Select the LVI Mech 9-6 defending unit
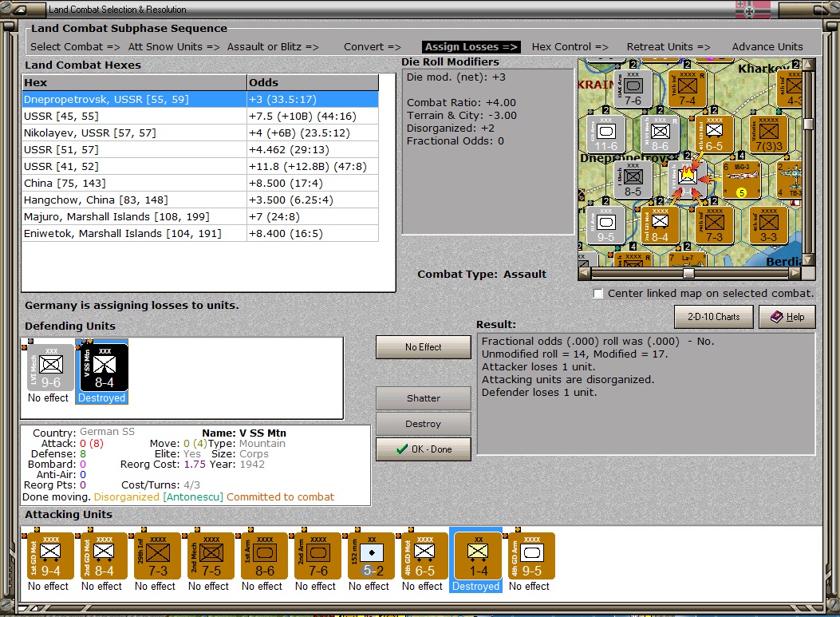 [49, 368]
